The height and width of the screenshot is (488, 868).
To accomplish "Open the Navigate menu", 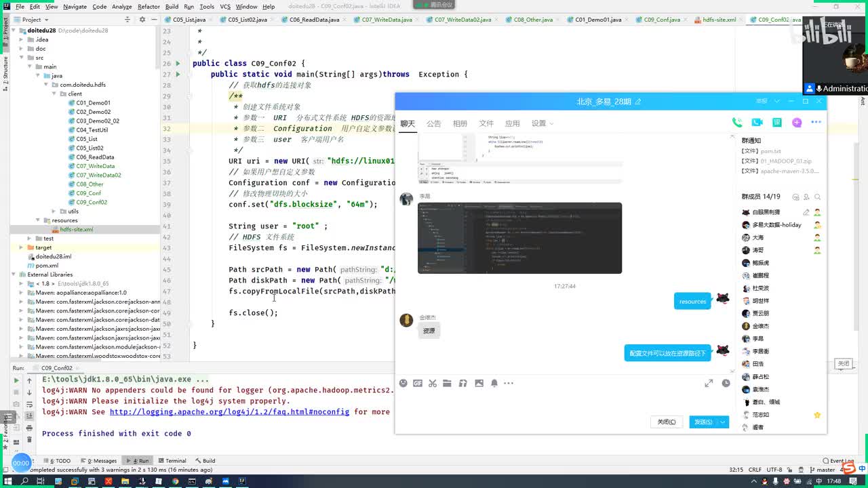I will 75,6.
